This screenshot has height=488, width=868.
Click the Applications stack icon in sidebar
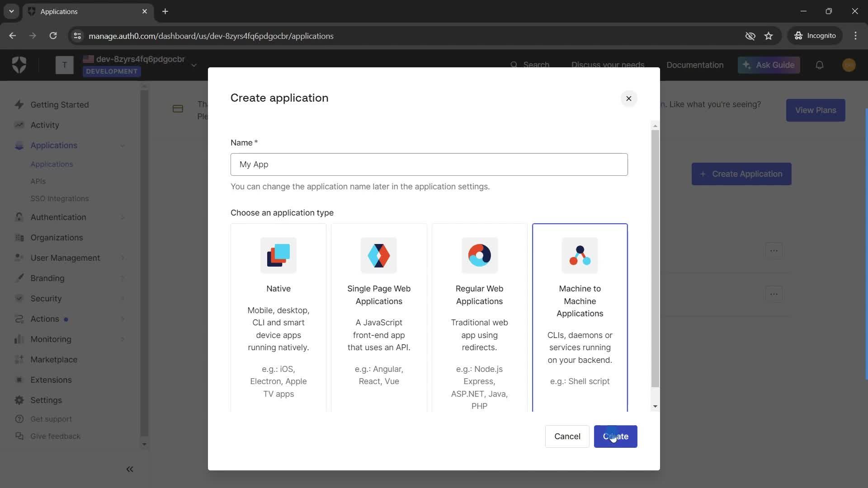tap(19, 145)
